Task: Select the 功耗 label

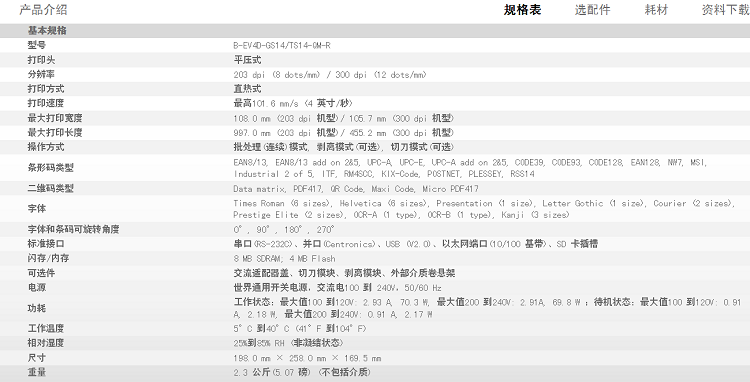Action: 37,308
